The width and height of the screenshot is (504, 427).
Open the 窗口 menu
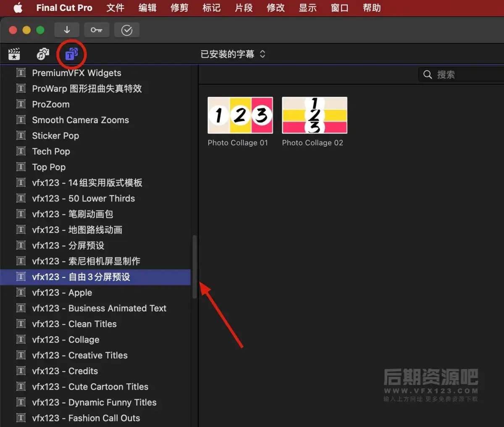(x=339, y=8)
